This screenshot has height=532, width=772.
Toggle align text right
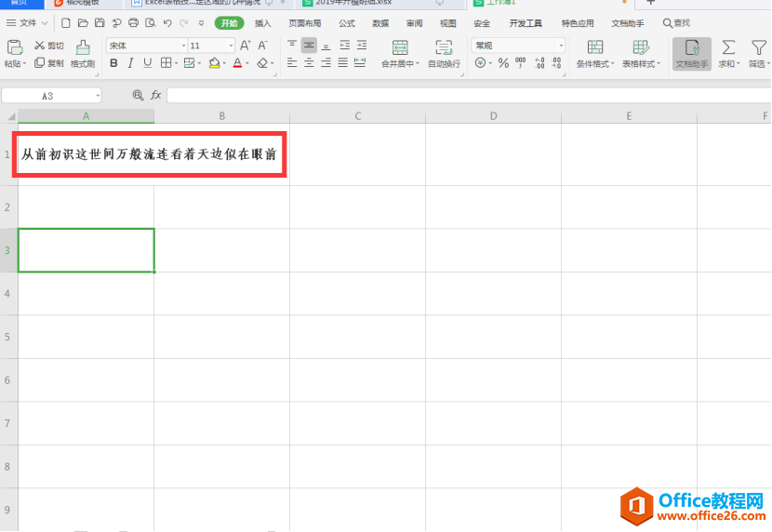(x=326, y=62)
